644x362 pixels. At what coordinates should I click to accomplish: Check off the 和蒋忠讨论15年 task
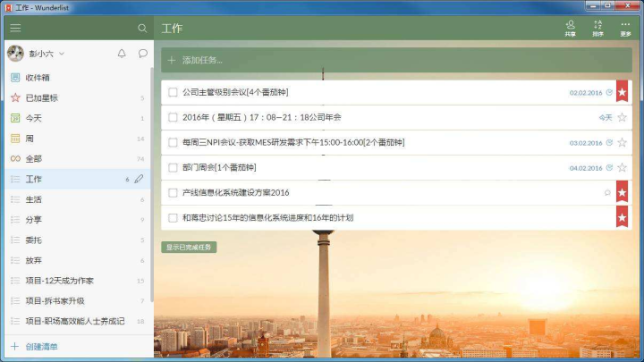173,217
